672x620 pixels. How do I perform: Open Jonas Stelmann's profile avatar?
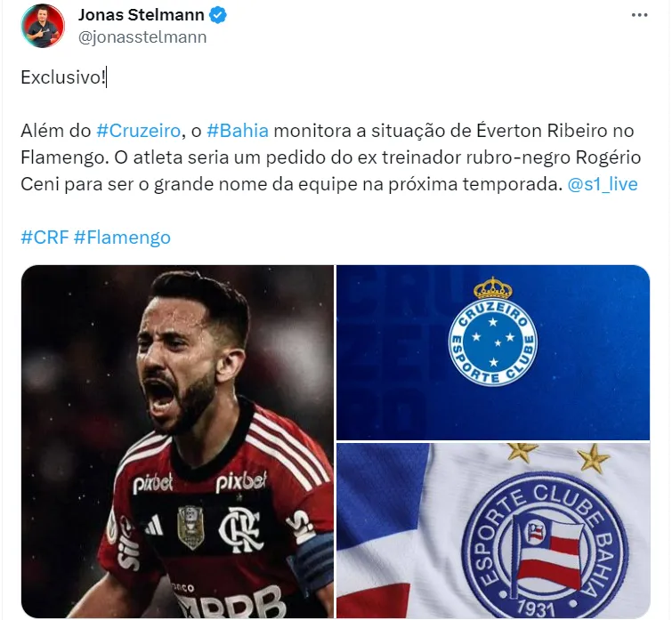click(x=43, y=26)
